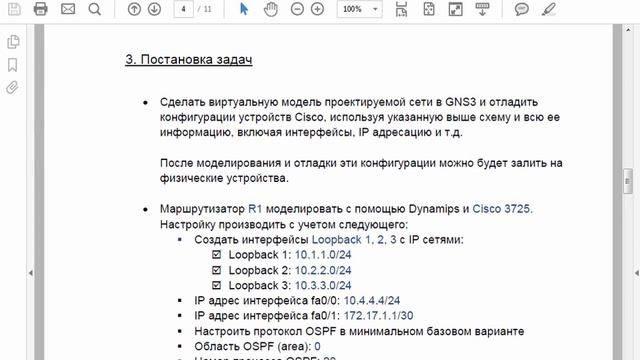The image size is (640, 360).
Task: Click the text 'Маршрутизатор'
Action: point(202,209)
